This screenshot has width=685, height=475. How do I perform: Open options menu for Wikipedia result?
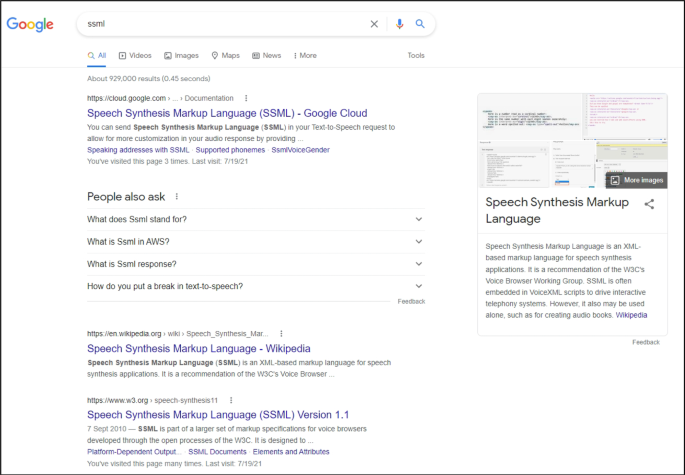coord(281,333)
